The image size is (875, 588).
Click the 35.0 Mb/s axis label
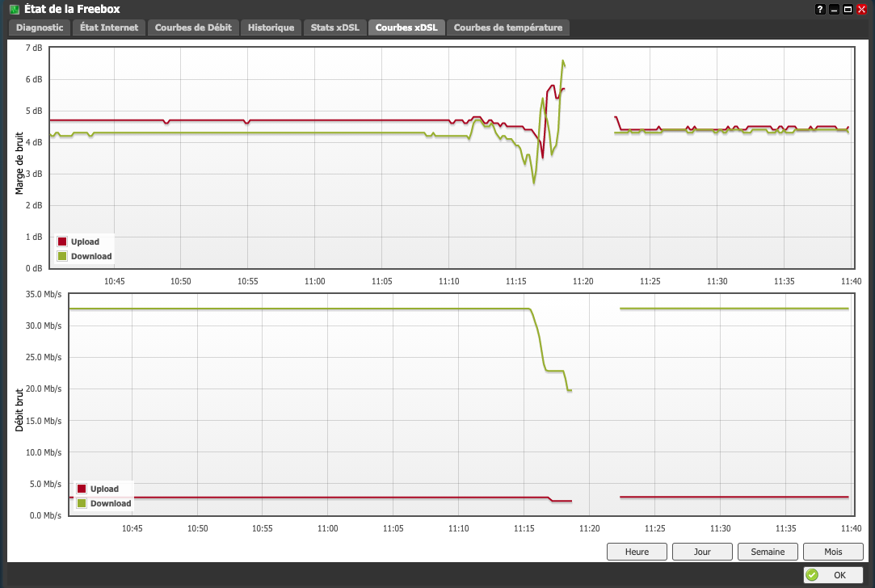click(44, 294)
